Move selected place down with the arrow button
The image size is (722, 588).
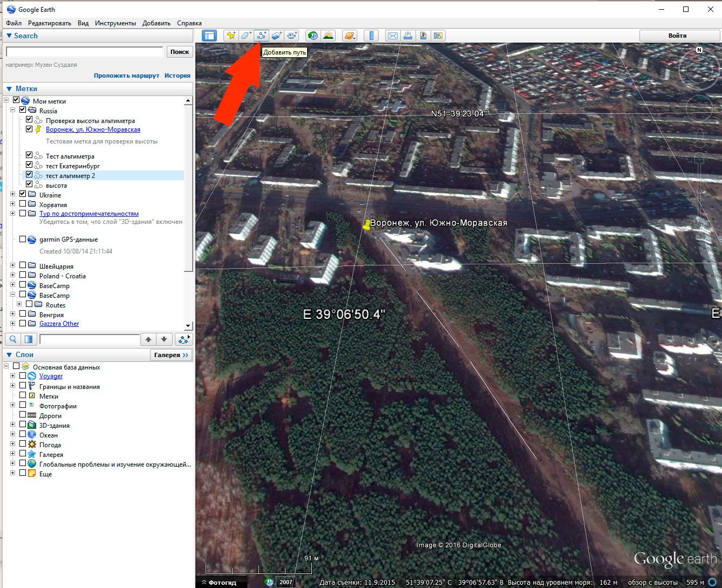click(x=164, y=339)
